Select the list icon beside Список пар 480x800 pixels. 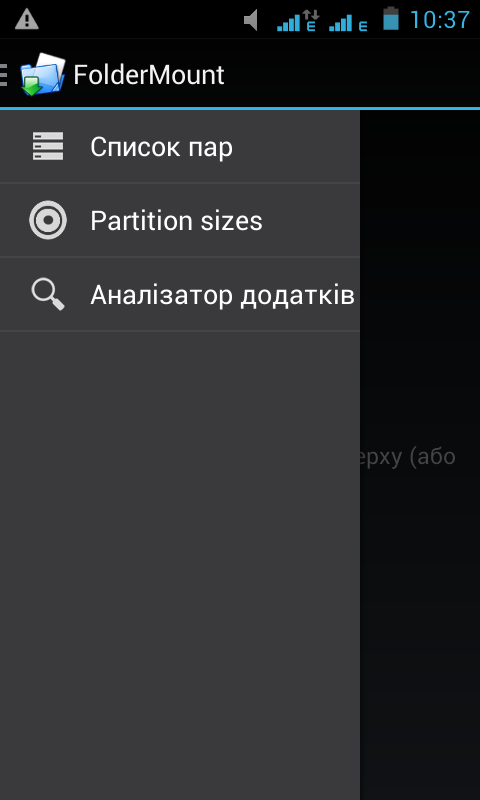(48, 146)
